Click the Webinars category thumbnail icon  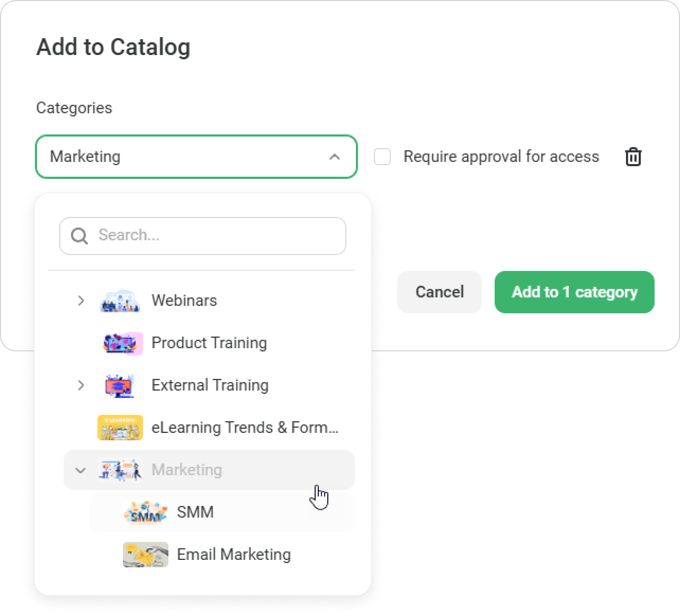click(120, 301)
